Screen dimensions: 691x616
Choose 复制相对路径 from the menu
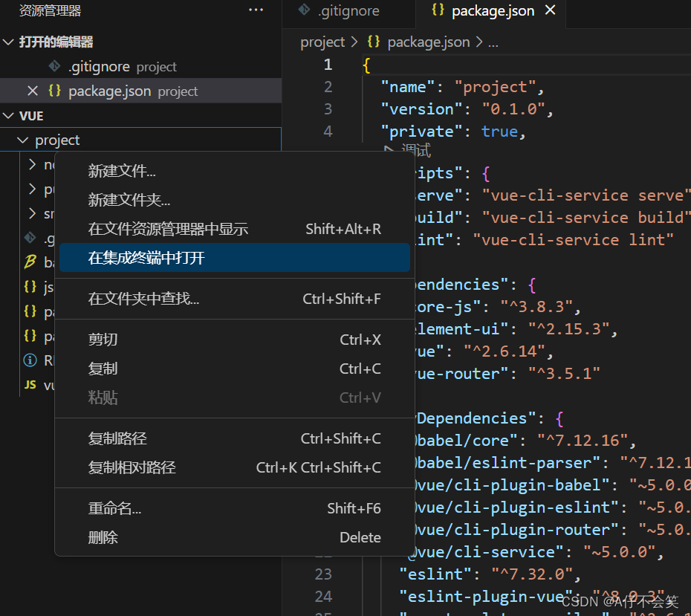coord(131,468)
